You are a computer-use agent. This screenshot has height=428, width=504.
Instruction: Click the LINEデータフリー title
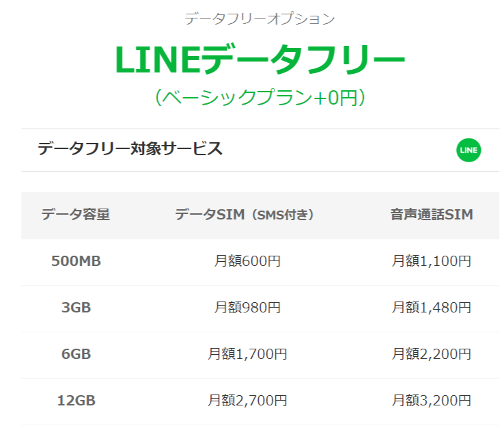[x=260, y=60]
